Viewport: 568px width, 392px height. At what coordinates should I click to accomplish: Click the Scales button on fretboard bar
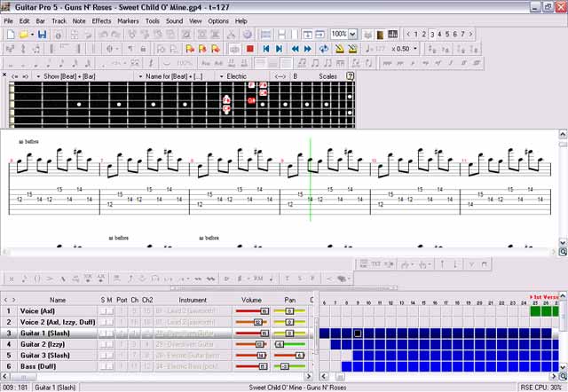point(327,76)
